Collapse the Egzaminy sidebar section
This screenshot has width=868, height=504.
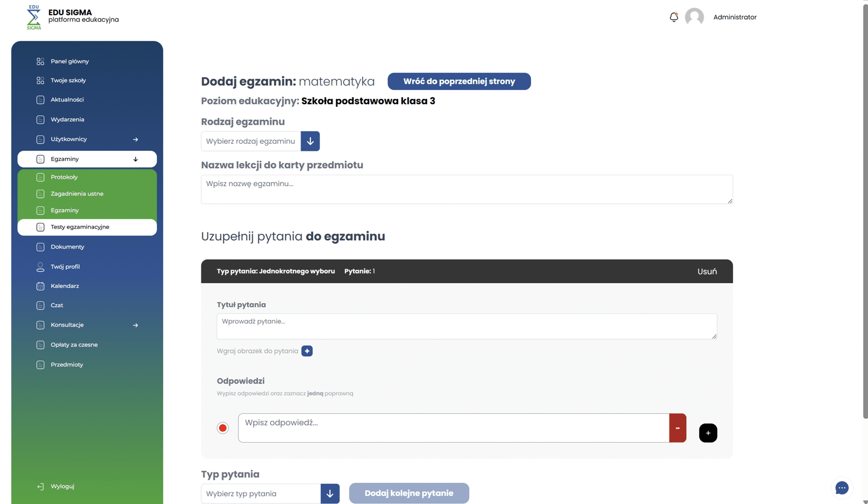136,159
